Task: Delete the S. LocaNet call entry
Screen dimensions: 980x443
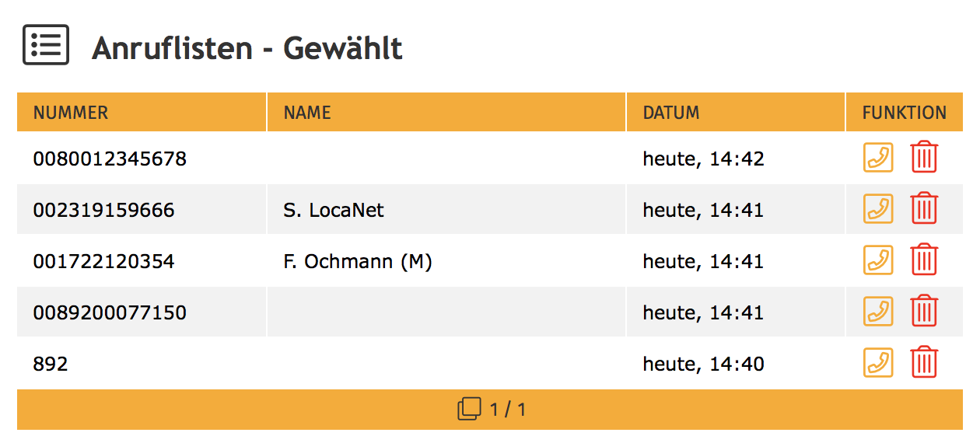Action: (x=924, y=209)
